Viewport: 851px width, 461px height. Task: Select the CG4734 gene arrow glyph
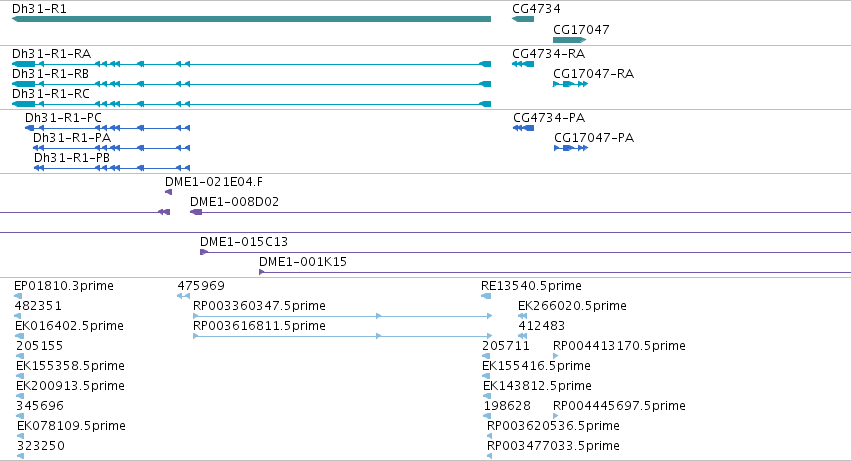pos(523,19)
